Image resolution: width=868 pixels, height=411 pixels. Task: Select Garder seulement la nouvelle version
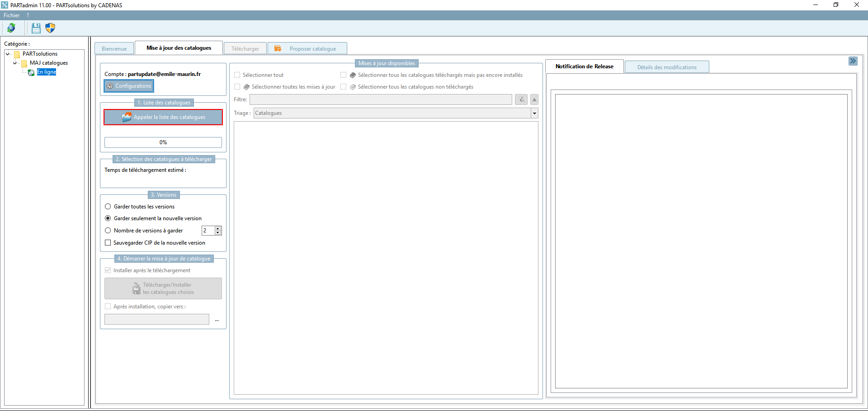coord(108,218)
